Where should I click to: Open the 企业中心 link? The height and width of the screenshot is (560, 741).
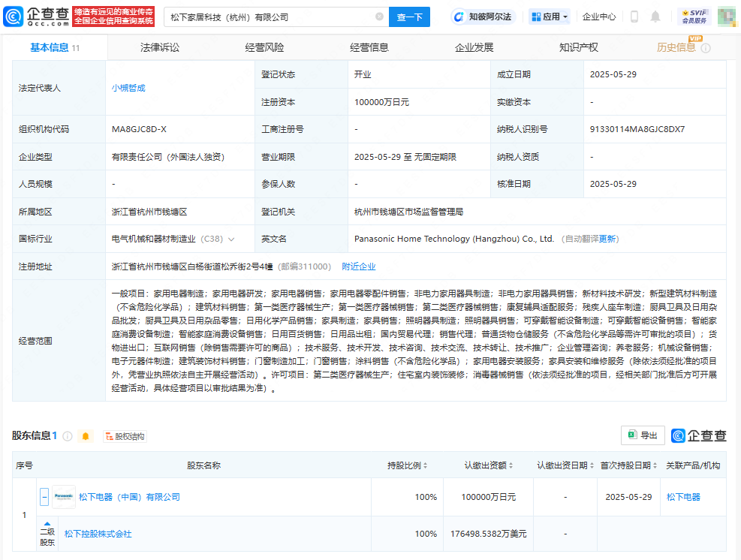tap(599, 17)
